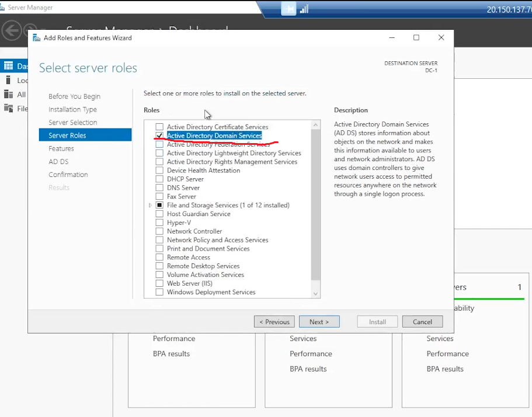Go to the Features wizard step
This screenshot has width=532, height=417.
pos(61,148)
